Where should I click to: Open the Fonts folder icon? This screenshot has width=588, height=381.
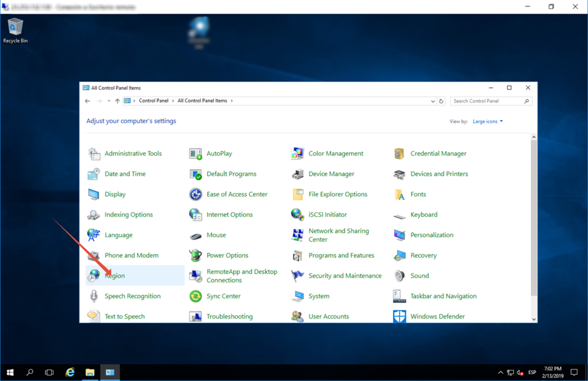(x=399, y=194)
